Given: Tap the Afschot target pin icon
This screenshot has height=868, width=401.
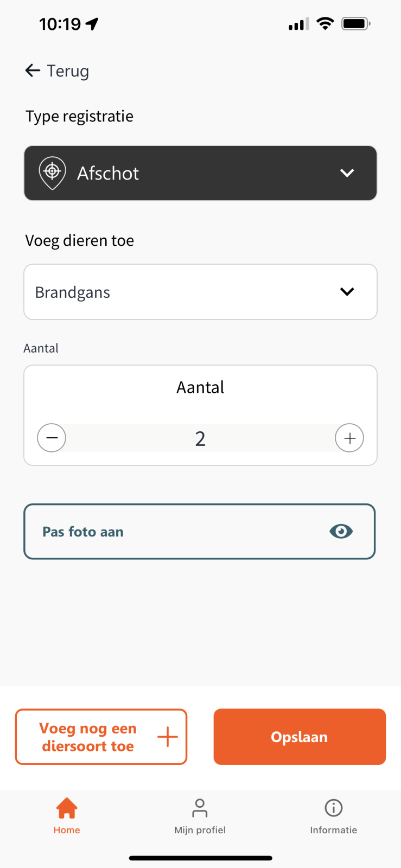Looking at the screenshot, I should pos(52,173).
